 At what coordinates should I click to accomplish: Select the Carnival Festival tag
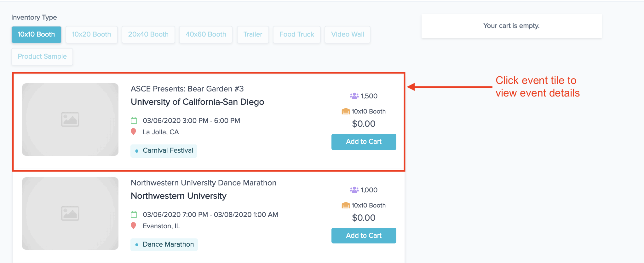click(x=164, y=151)
